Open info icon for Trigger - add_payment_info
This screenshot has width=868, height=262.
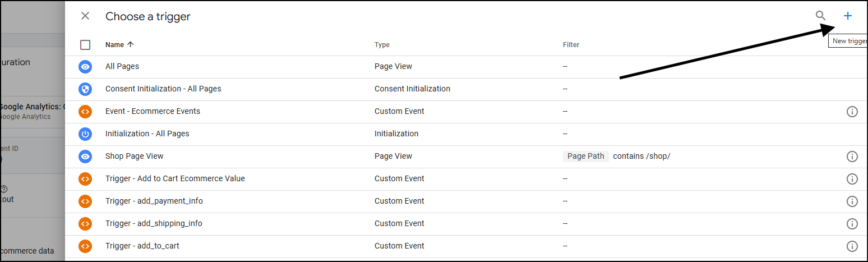(x=852, y=201)
